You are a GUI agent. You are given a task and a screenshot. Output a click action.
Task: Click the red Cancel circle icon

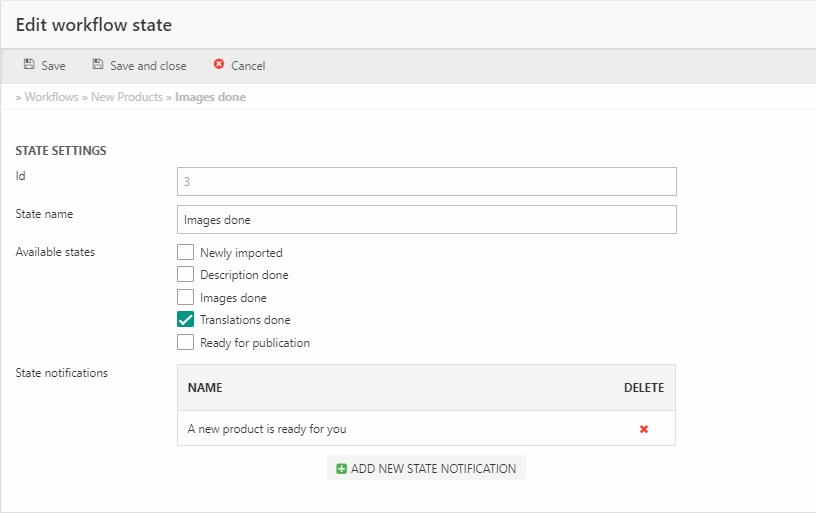219,65
